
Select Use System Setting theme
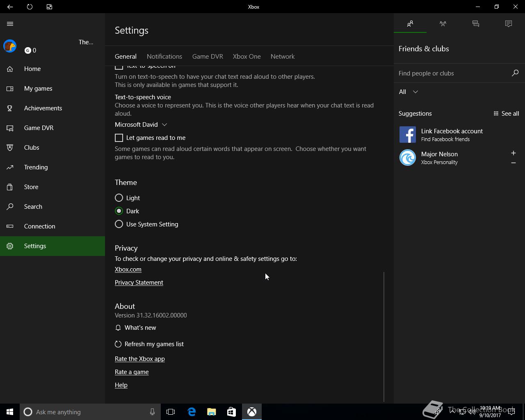pos(119,224)
